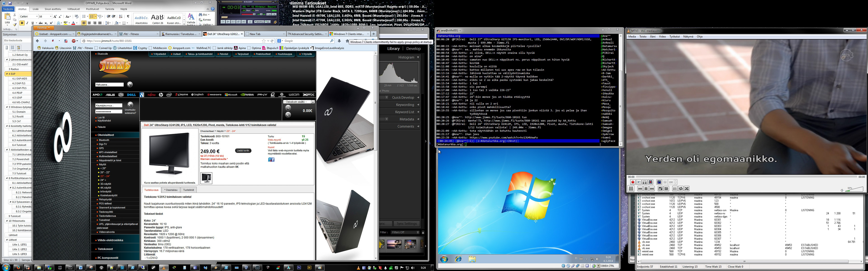Screen dimensions: 868x271
Task: Toggle Bold formatting in Word
Action: [x=22, y=23]
